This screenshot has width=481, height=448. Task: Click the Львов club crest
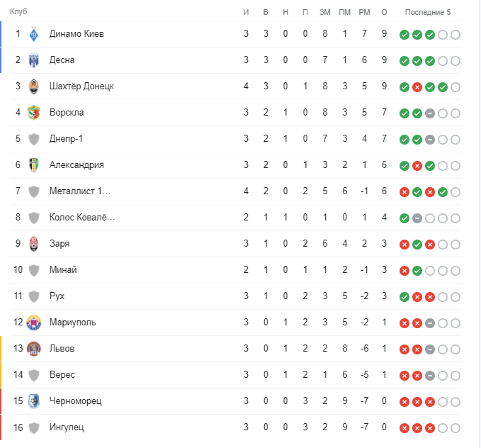pyautogui.click(x=34, y=349)
